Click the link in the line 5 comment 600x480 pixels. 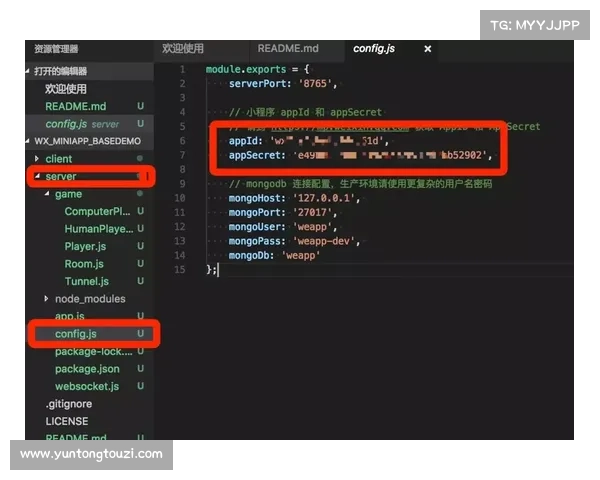coord(320,127)
